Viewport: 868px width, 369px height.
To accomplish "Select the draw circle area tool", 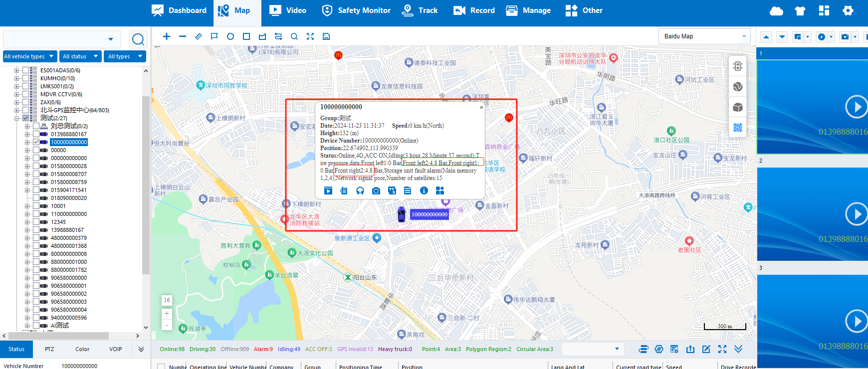I will coord(230,36).
